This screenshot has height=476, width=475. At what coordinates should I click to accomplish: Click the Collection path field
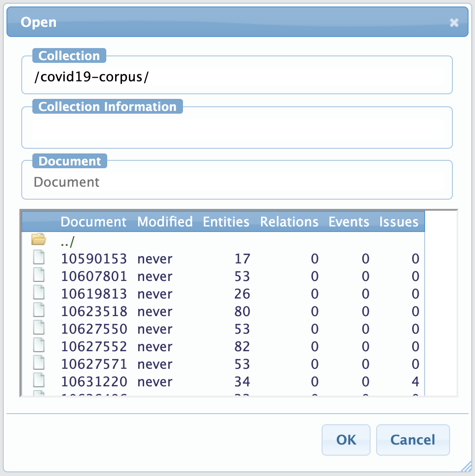click(237, 77)
